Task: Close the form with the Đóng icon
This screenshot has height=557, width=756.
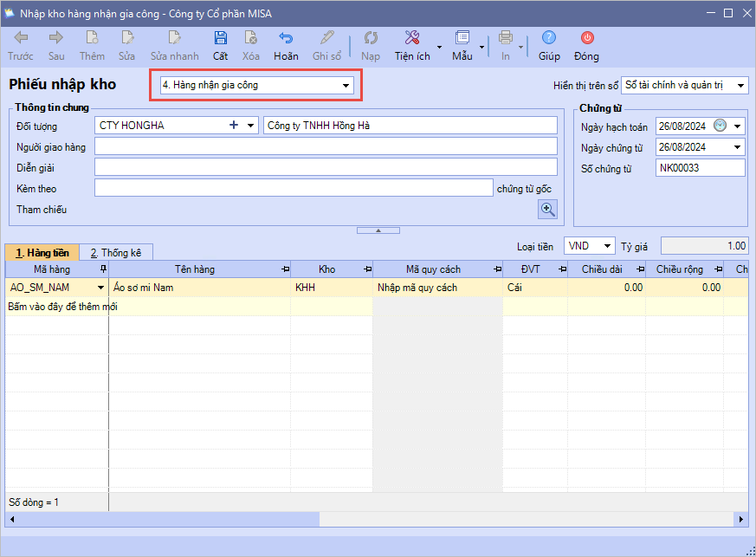Action: pos(587,37)
